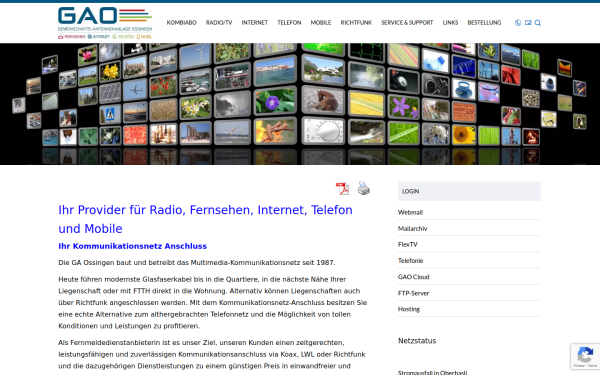This screenshot has height=375, width=600.
Task: Click the TV screens banner image
Action: 300,104
